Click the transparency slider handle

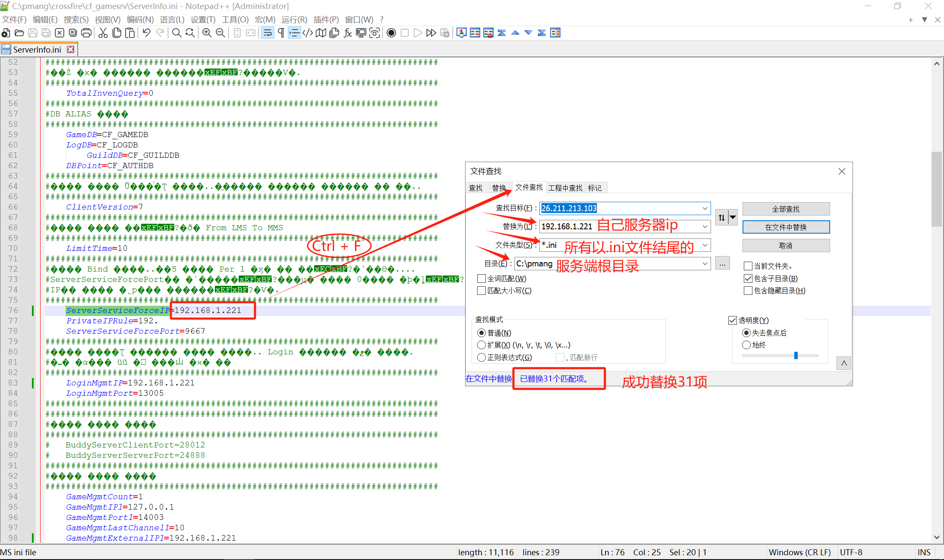pyautogui.click(x=796, y=356)
